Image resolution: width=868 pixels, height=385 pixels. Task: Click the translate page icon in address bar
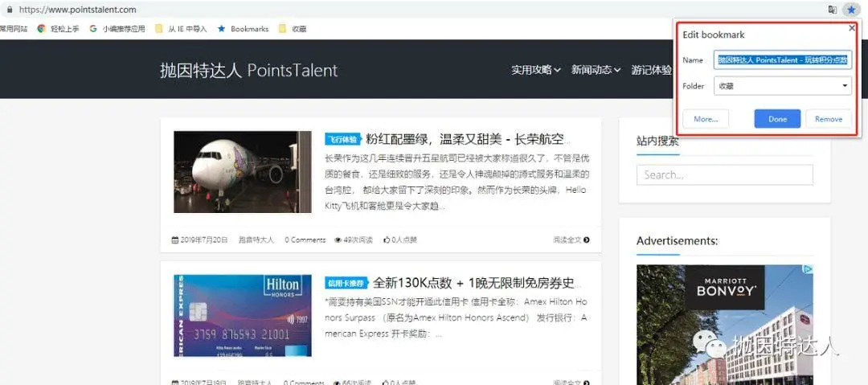(x=832, y=10)
